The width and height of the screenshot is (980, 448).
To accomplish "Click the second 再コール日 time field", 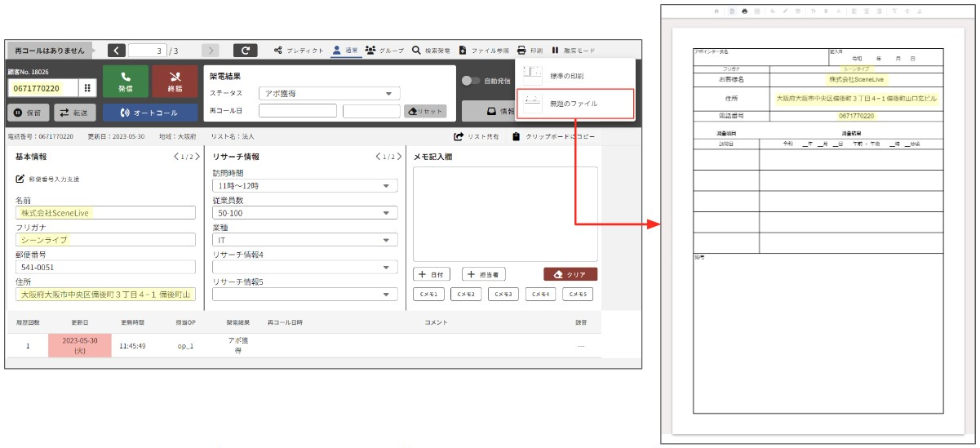I will coord(371,111).
